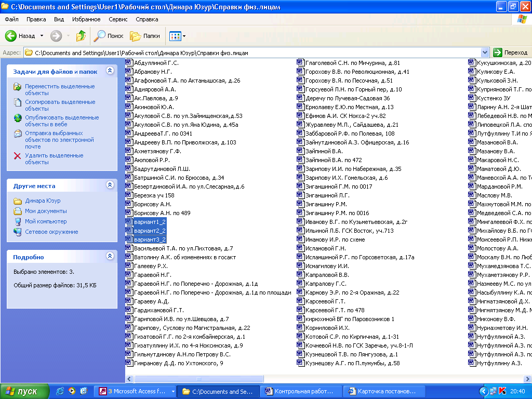Select file Ефимов А.И. СК Нокса-2 уч.82
532x399 pixels.
pyautogui.click(x=345, y=116)
